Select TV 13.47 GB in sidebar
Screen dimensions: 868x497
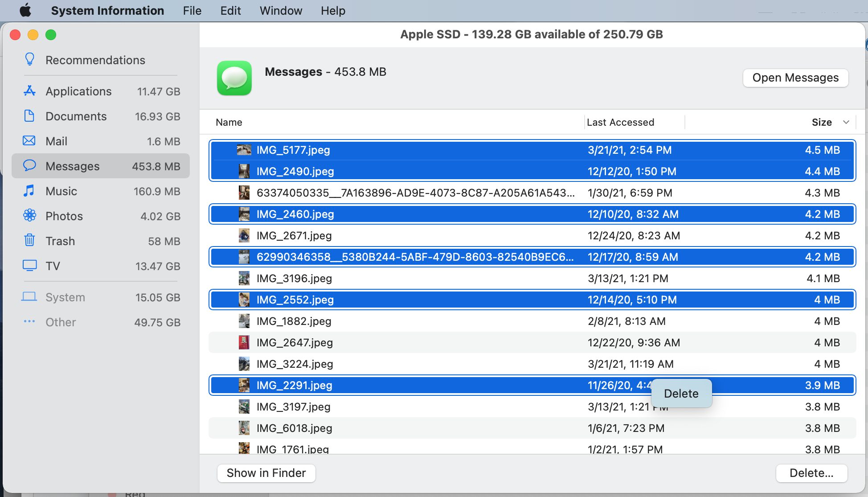pyautogui.click(x=101, y=266)
